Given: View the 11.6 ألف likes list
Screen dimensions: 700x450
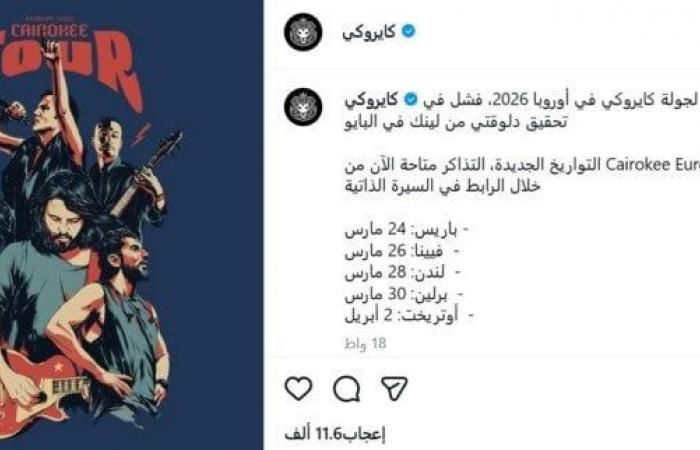Looking at the screenshot, I should point(335,433).
